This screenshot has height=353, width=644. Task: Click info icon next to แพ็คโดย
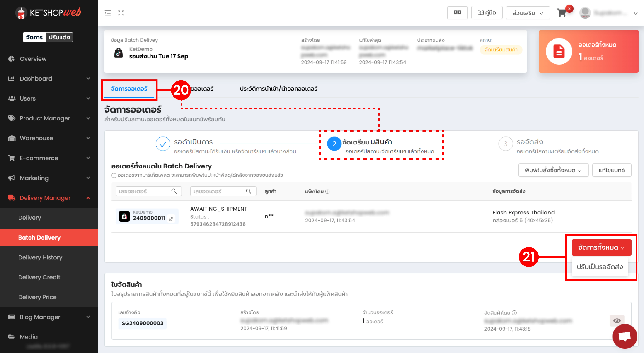tap(327, 192)
